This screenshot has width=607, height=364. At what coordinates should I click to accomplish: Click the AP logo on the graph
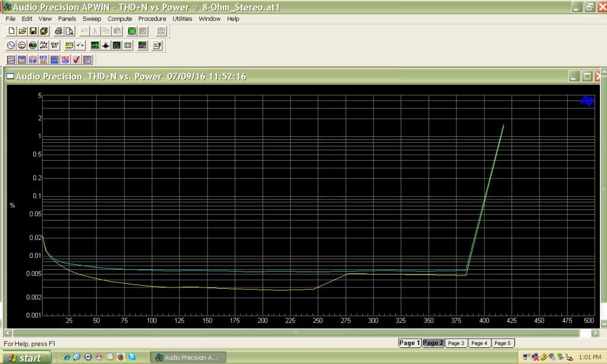click(x=587, y=101)
